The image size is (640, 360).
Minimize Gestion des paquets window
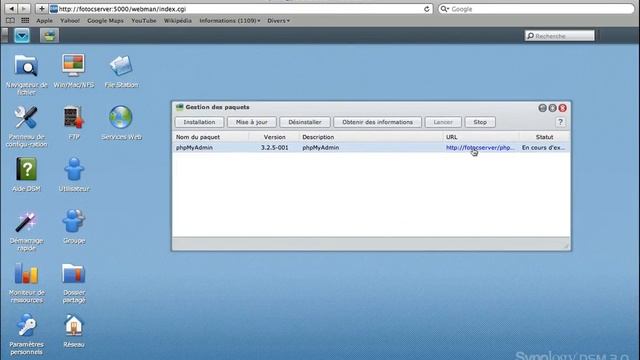click(x=542, y=108)
